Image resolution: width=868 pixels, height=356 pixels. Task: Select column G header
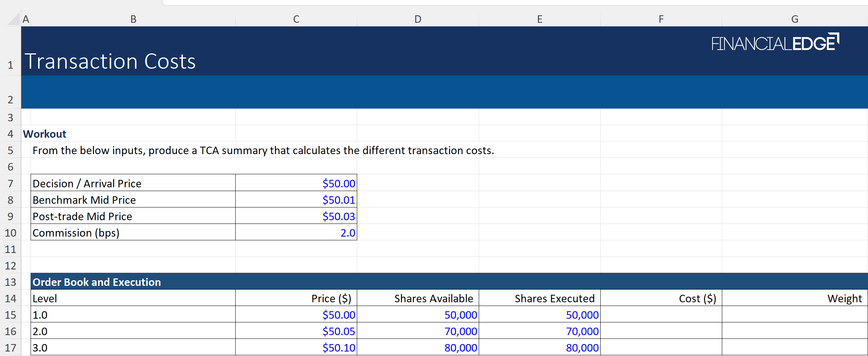(795, 19)
